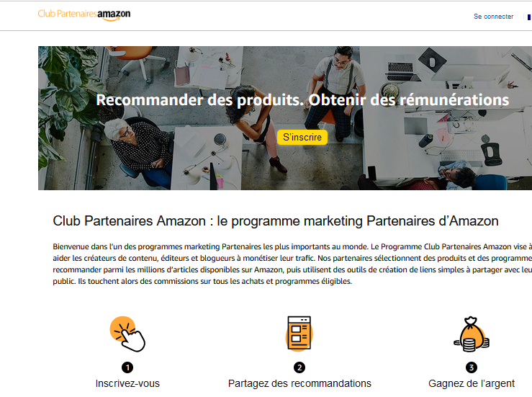This screenshot has width=532, height=397.
Task: Select the number 1 step badge
Action: [127, 367]
